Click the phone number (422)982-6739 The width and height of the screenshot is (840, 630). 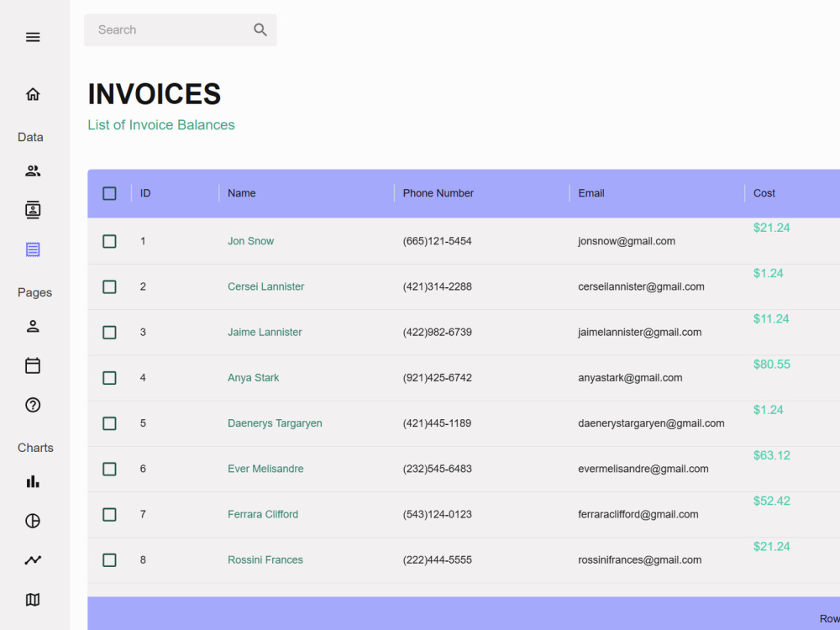(x=437, y=332)
